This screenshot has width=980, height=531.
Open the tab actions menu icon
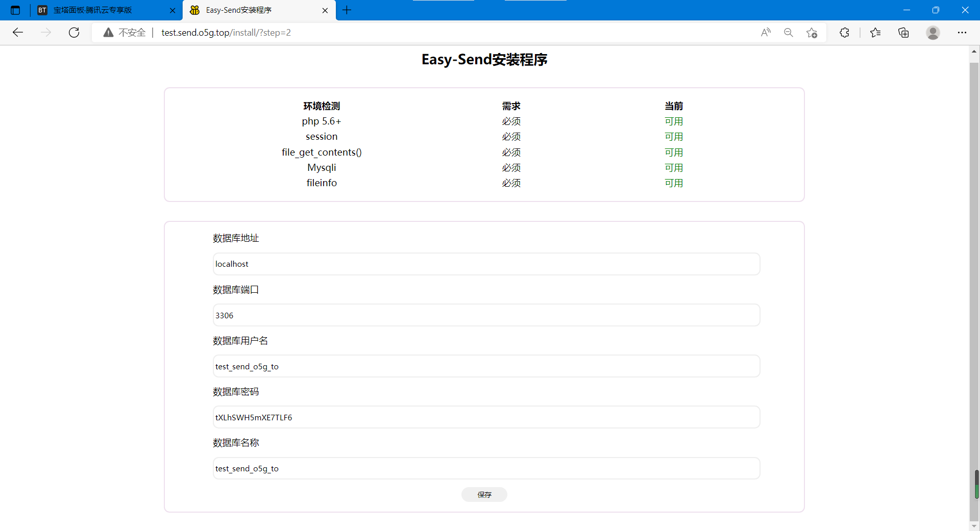coord(15,10)
